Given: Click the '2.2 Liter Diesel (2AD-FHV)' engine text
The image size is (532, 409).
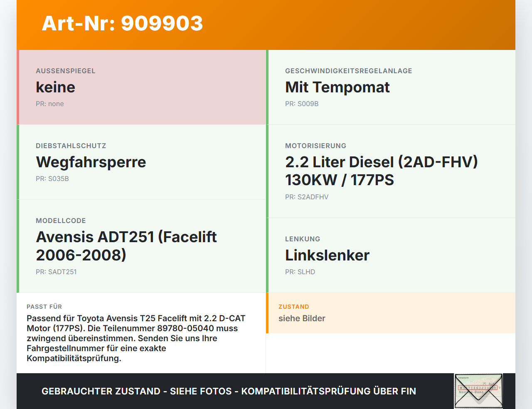Looking at the screenshot, I should tap(382, 162).
